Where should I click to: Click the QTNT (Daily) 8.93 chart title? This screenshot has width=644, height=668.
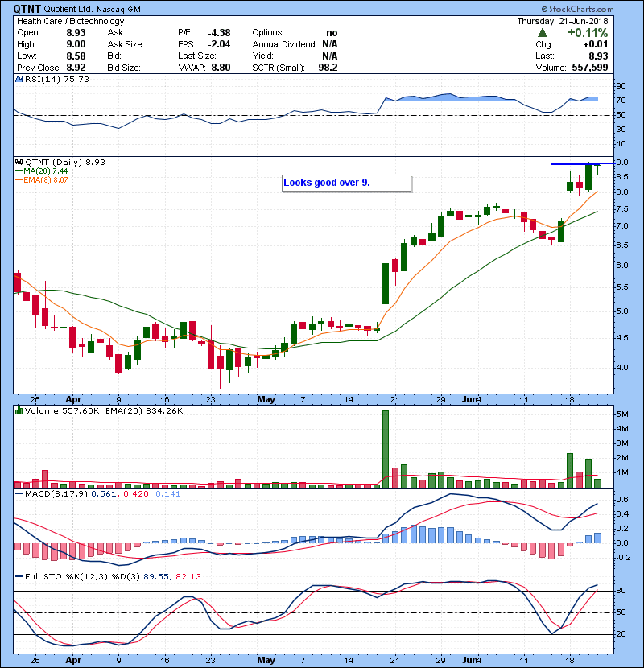65,163
